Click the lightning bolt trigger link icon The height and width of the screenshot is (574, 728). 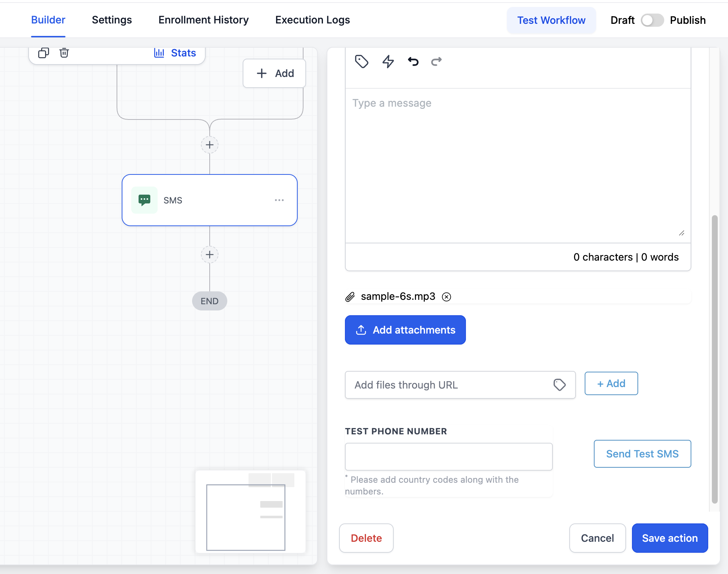[x=388, y=62]
